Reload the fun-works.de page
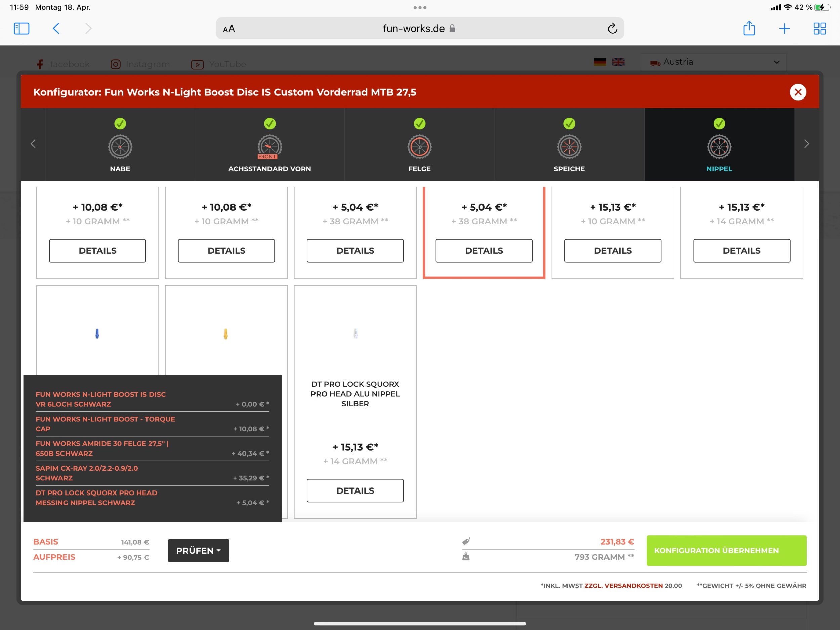 [612, 29]
